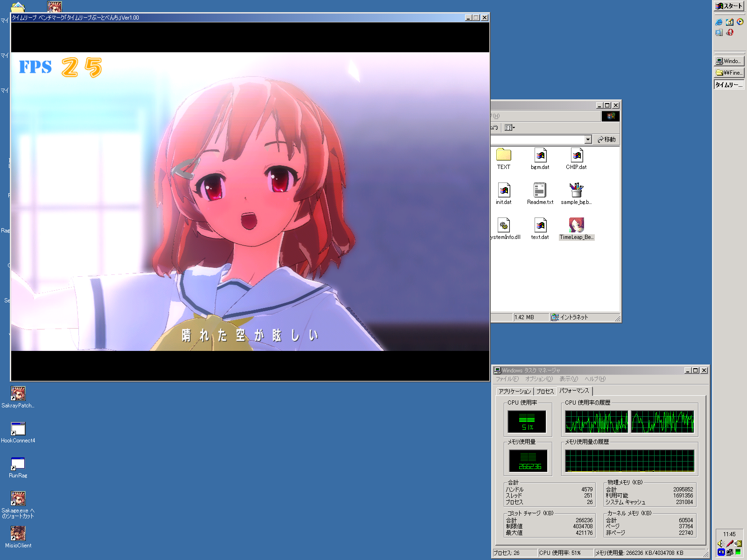This screenshot has height=560, width=747.
Task: Launch Internet Explorer from quick launch
Action: point(719,22)
